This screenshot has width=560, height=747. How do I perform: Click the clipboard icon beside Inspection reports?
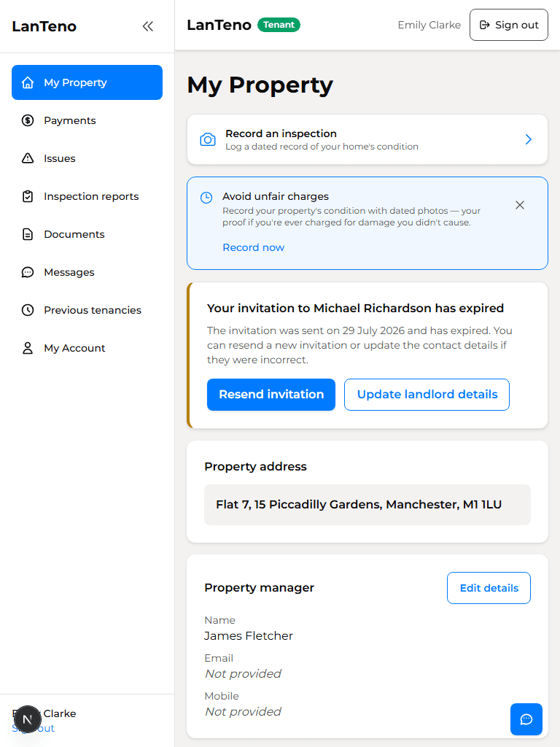(28, 196)
